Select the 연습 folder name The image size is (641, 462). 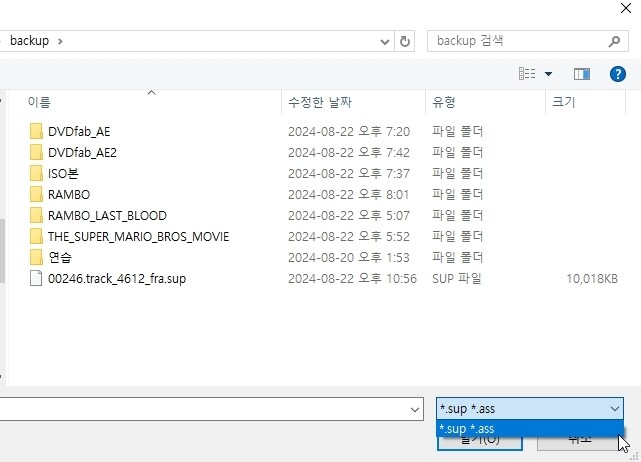coord(60,258)
